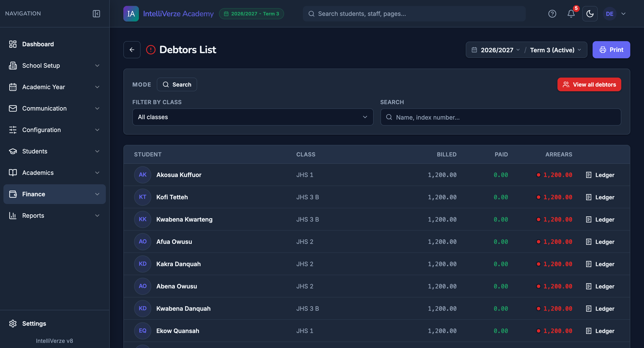Open Reports sidebar item
Viewport: 644px width, 348px height.
pyautogui.click(x=54, y=216)
